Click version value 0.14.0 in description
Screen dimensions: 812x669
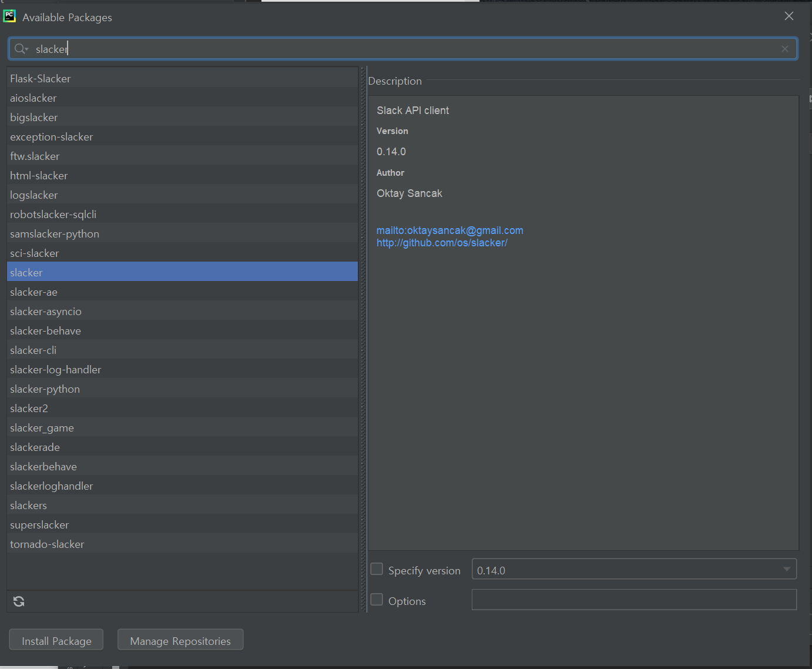(391, 152)
